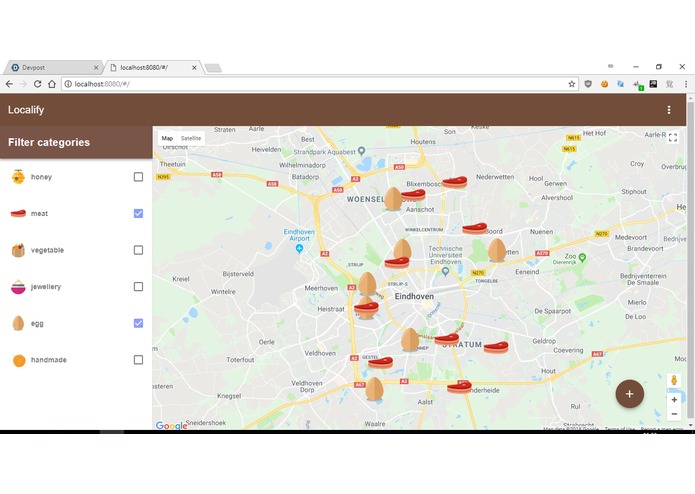The image size is (695, 494).
Task: Click the handmade orange circle icon
Action: 19,360
